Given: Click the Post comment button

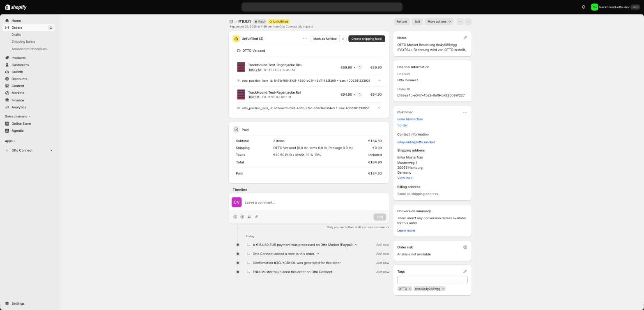Looking at the screenshot, I should [379, 217].
